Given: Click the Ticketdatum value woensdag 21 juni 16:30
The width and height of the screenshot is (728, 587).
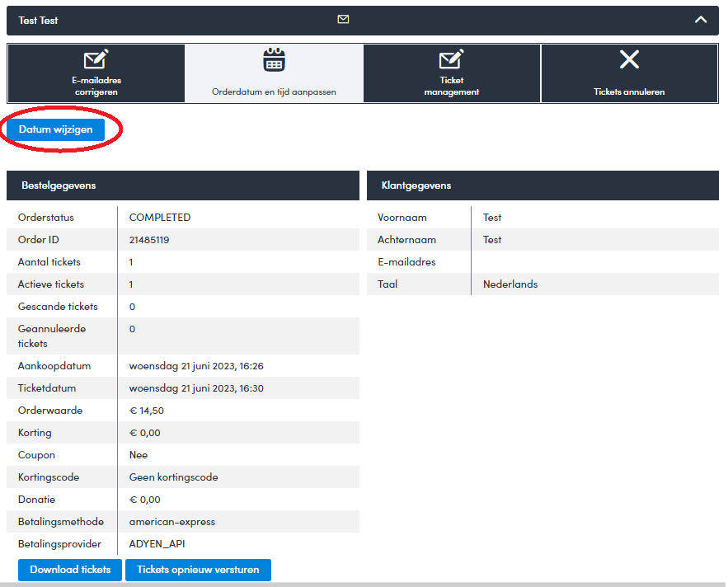Looking at the screenshot, I should click(x=196, y=388).
